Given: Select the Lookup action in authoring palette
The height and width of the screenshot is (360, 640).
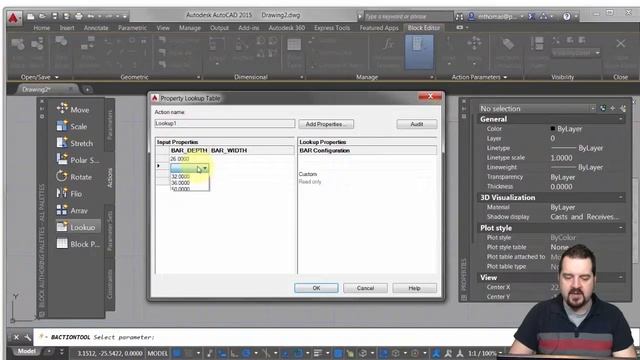Looking at the screenshot, I should 77,227.
